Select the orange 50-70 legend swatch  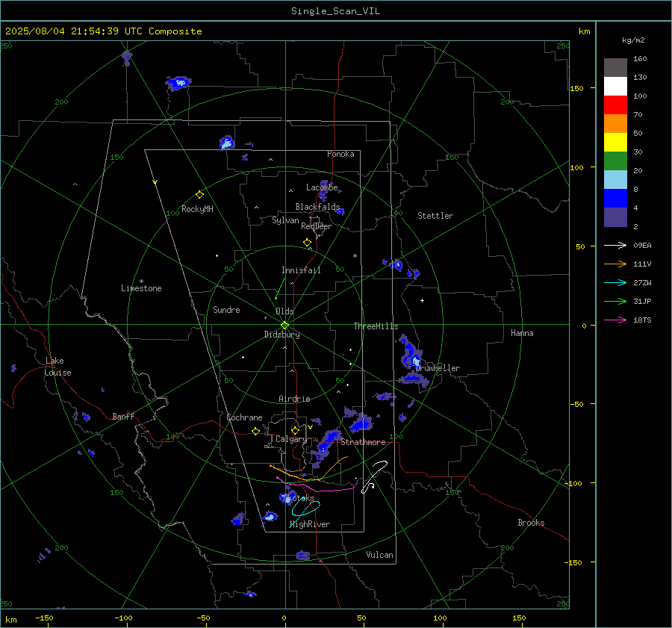click(615, 123)
